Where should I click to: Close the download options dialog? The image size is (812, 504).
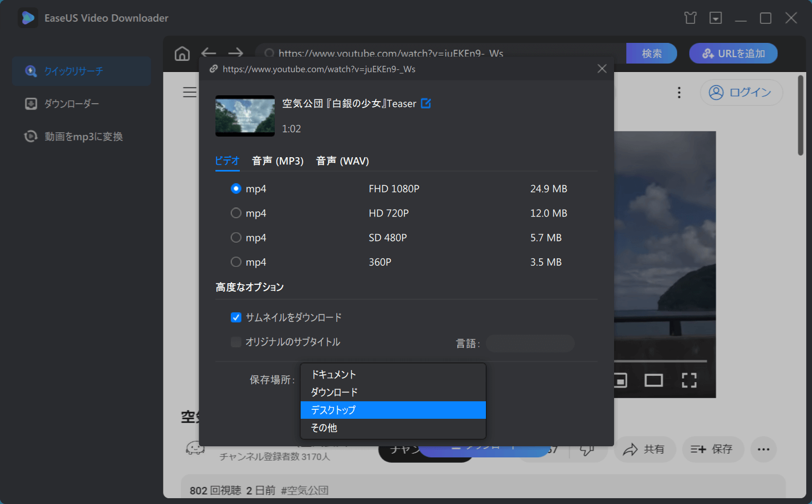(x=602, y=69)
